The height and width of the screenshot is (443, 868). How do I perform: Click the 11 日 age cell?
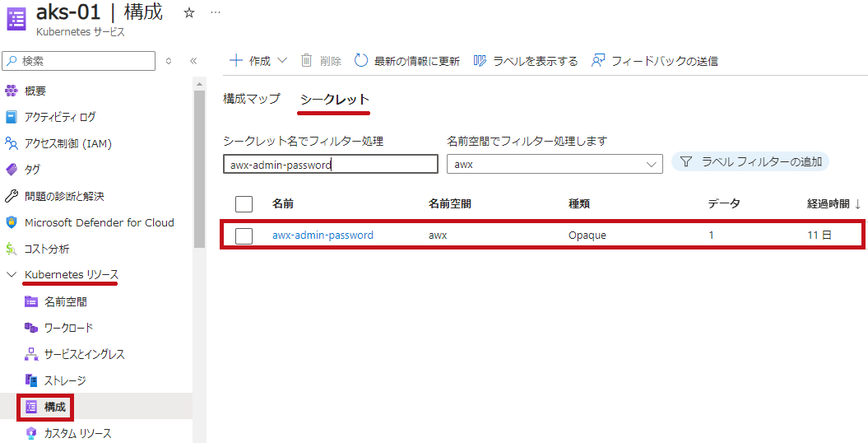pyautogui.click(x=819, y=235)
